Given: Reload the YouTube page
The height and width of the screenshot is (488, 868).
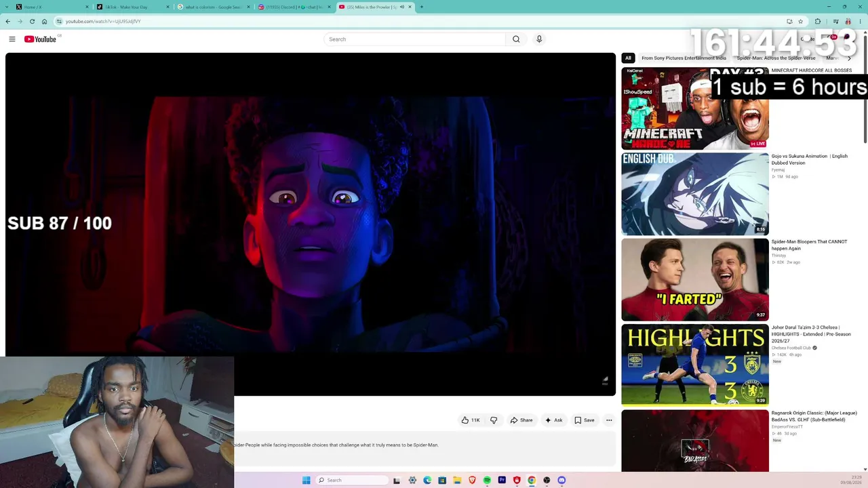Looking at the screenshot, I should click(x=32, y=21).
